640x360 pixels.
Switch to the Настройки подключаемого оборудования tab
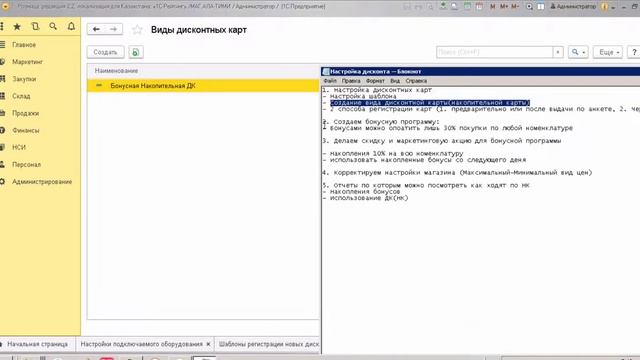click(141, 344)
